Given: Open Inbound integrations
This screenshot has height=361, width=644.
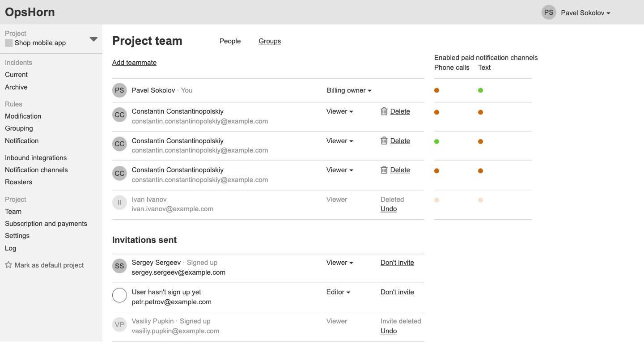Looking at the screenshot, I should [x=36, y=158].
